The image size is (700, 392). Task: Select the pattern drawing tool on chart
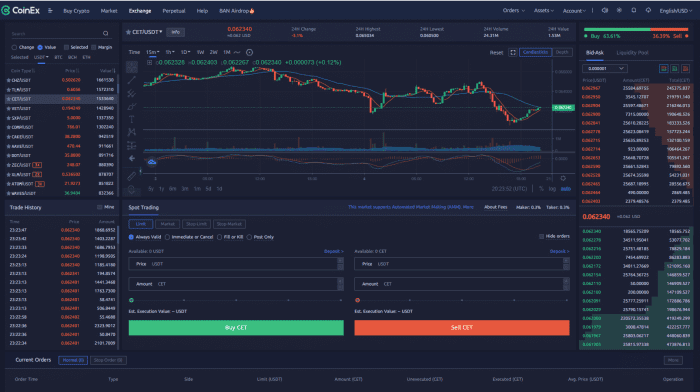point(132,132)
